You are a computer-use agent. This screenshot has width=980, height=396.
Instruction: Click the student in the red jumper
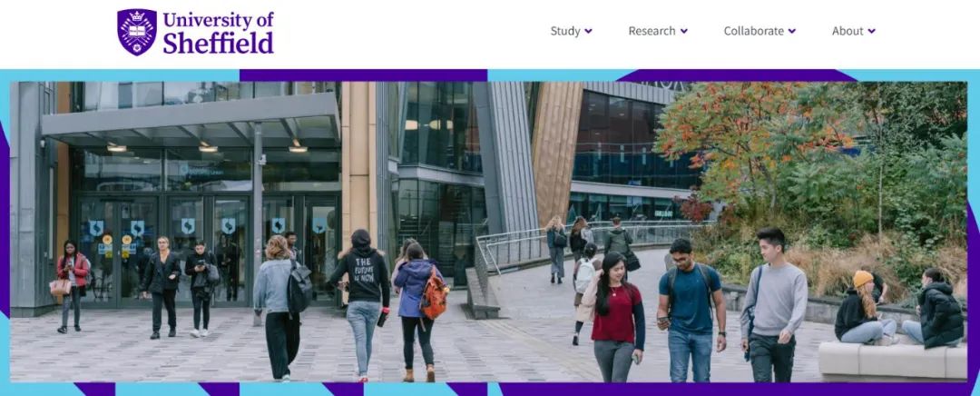615,317
